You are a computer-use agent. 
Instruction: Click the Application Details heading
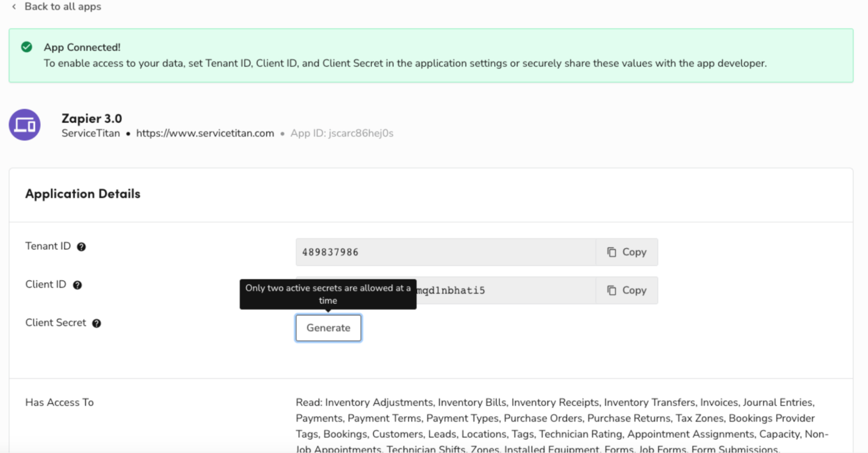click(83, 194)
